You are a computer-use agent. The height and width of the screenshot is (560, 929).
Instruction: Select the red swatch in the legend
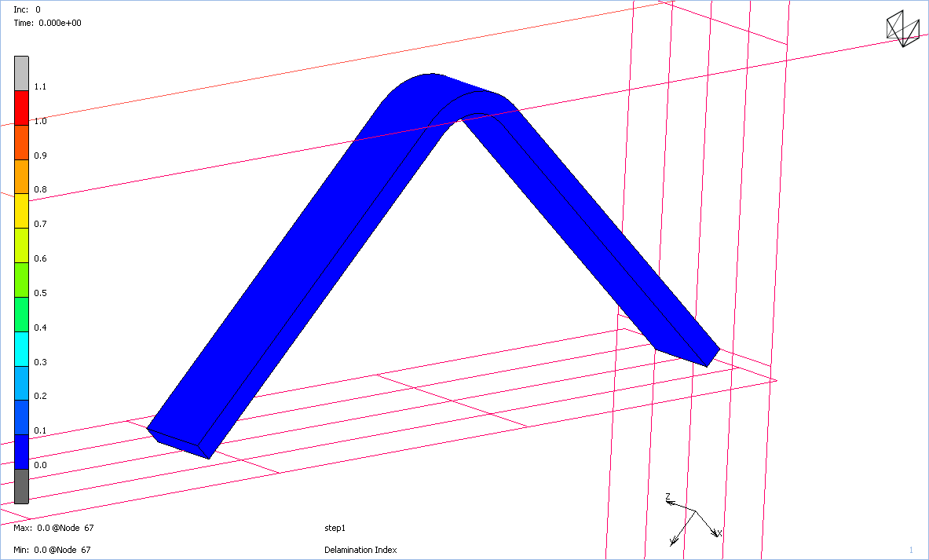coord(21,108)
